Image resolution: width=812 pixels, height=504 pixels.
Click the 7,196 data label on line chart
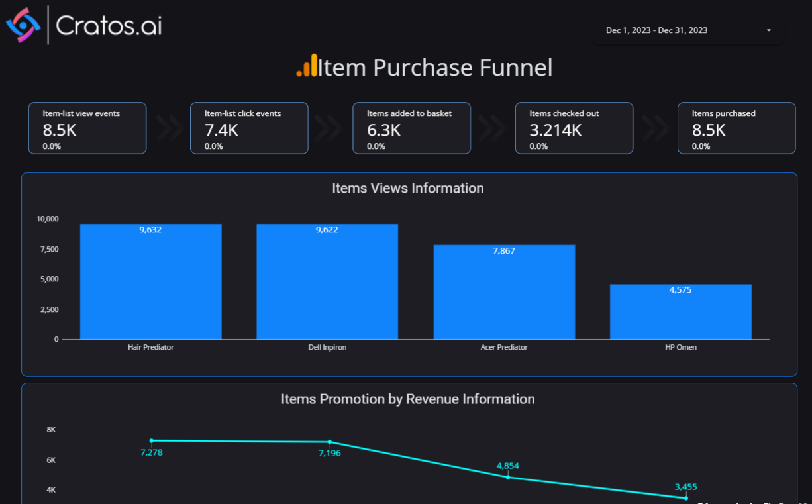330,454
